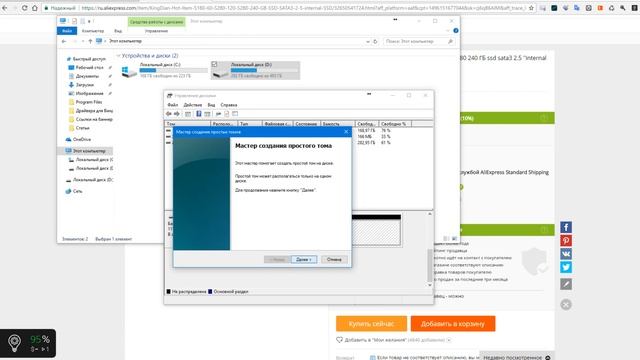
Task: Click the orange Chrome extension icon
Action: point(600,8)
